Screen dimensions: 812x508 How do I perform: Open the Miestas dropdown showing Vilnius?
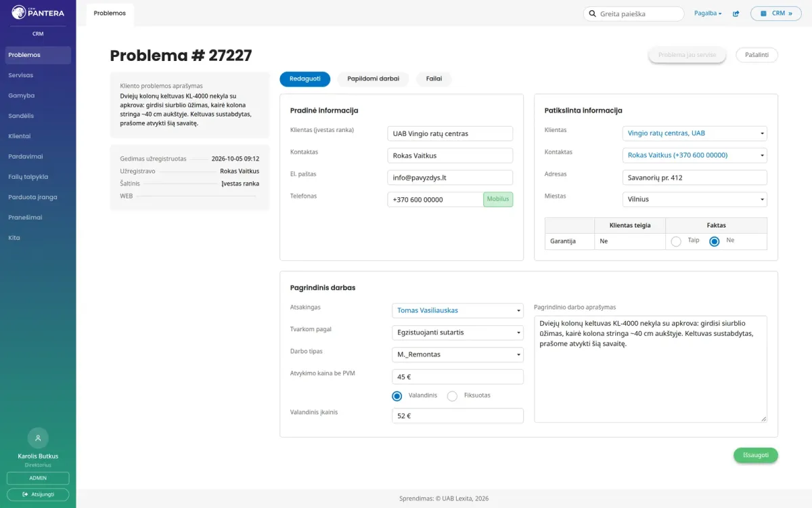(694, 199)
